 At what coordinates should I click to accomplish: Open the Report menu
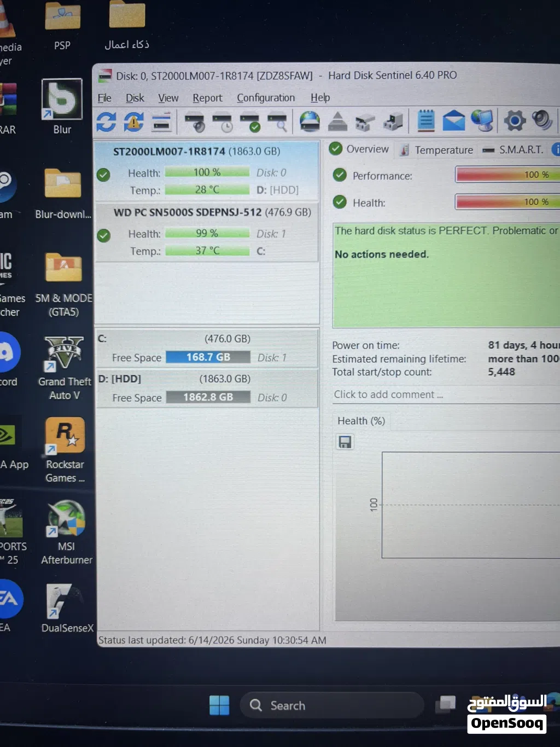pyautogui.click(x=207, y=98)
